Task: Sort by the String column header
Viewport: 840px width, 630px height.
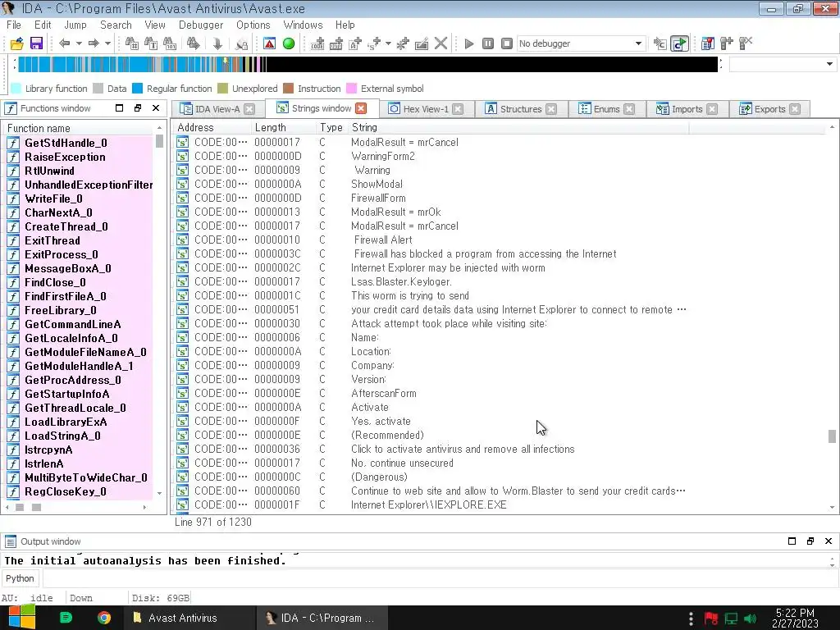Action: 518,127
